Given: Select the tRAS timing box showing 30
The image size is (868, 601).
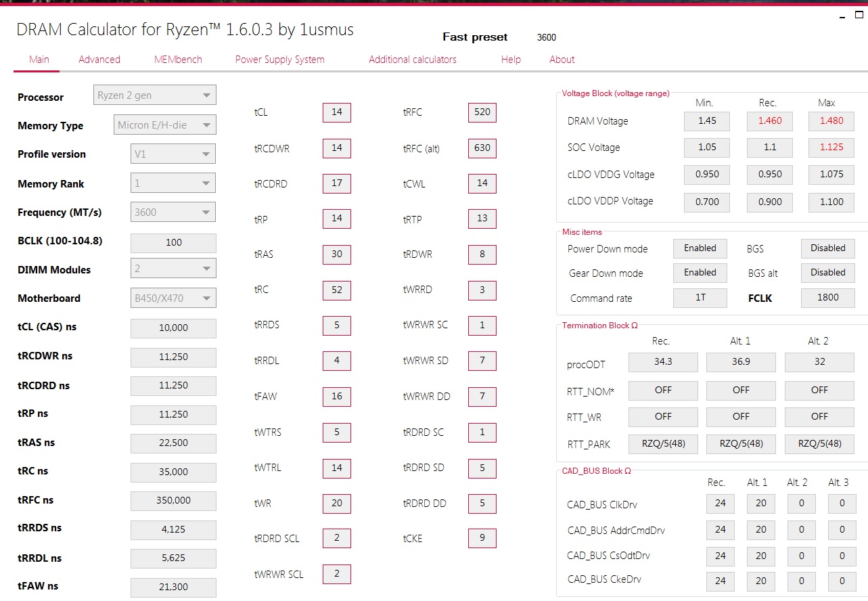Looking at the screenshot, I should point(337,254).
